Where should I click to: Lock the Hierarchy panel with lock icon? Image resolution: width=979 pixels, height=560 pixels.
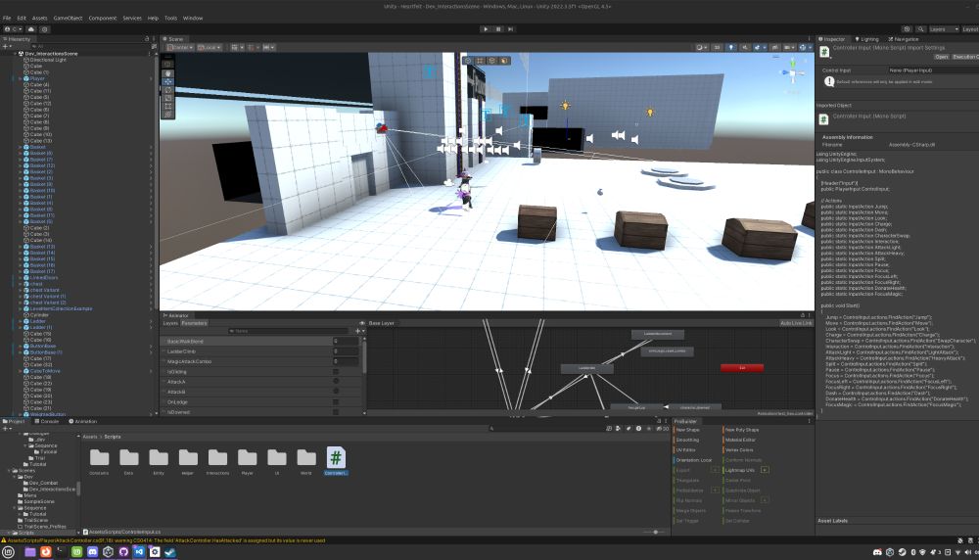pyautogui.click(x=148, y=39)
